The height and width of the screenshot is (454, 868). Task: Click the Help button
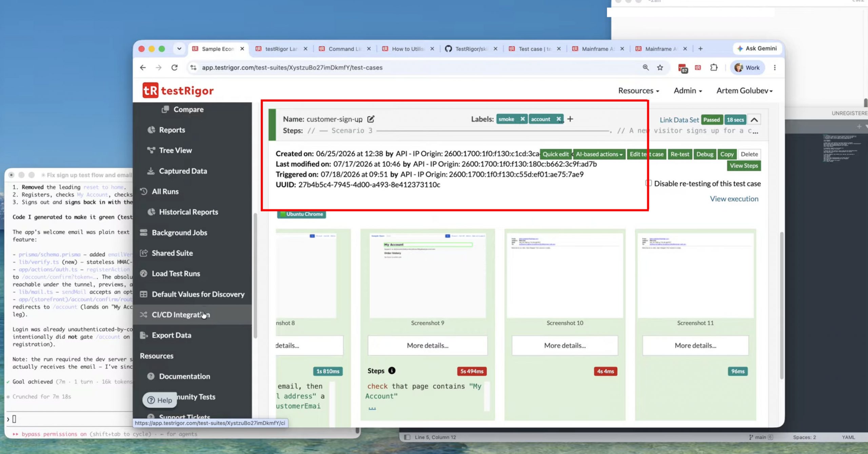[160, 400]
